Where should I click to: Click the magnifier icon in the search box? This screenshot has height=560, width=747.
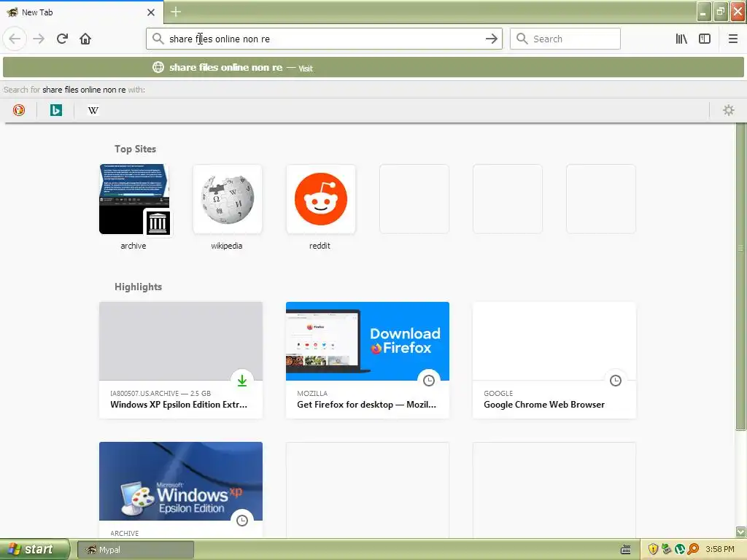click(x=522, y=39)
